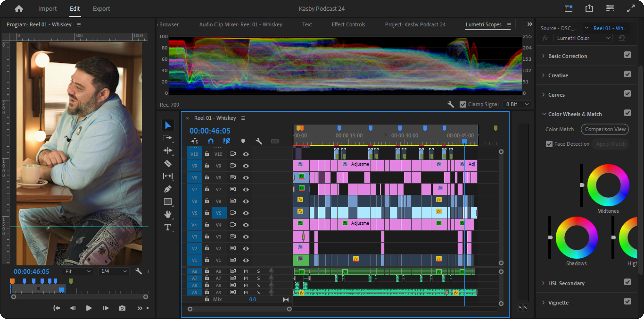Screen dimensions: 644x319
Task: Select the Type tool
Action: (x=168, y=227)
